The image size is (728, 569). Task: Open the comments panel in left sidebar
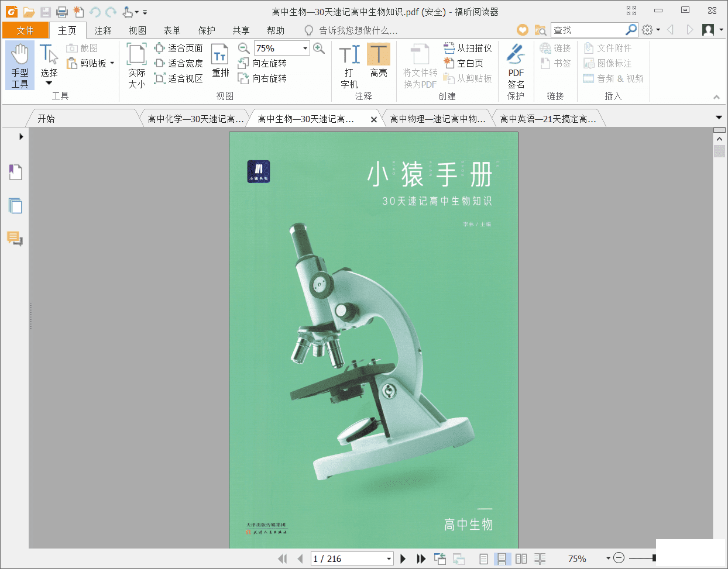[x=15, y=239]
